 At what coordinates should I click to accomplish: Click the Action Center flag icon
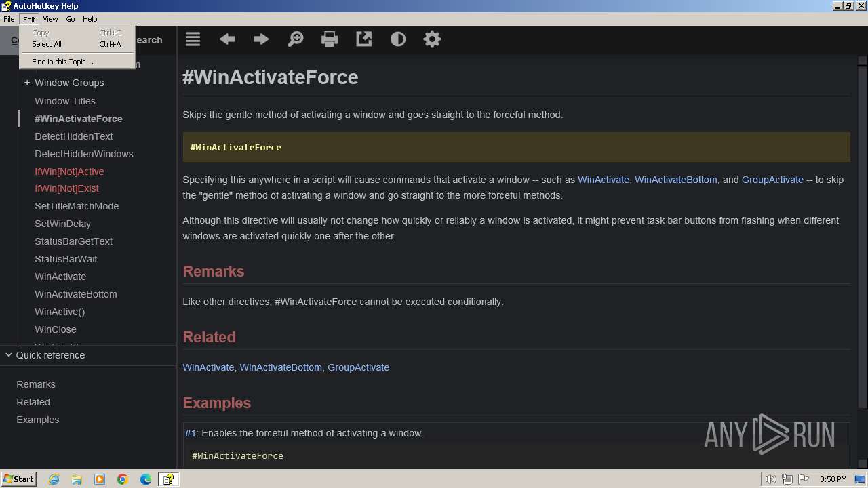(804, 479)
